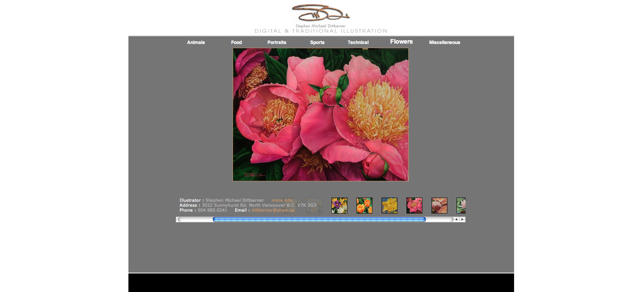Click the scroll right arrow button

tap(463, 219)
